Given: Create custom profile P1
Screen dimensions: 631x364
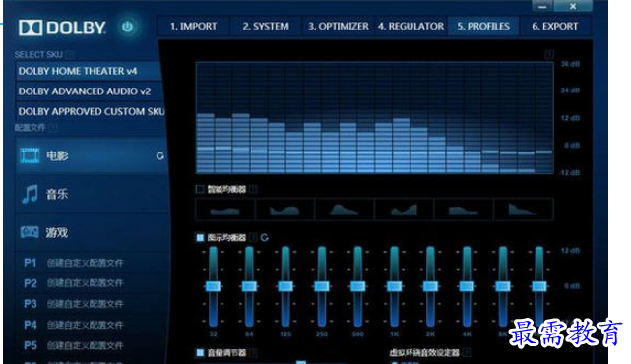Looking at the screenshot, I should pos(73,263).
